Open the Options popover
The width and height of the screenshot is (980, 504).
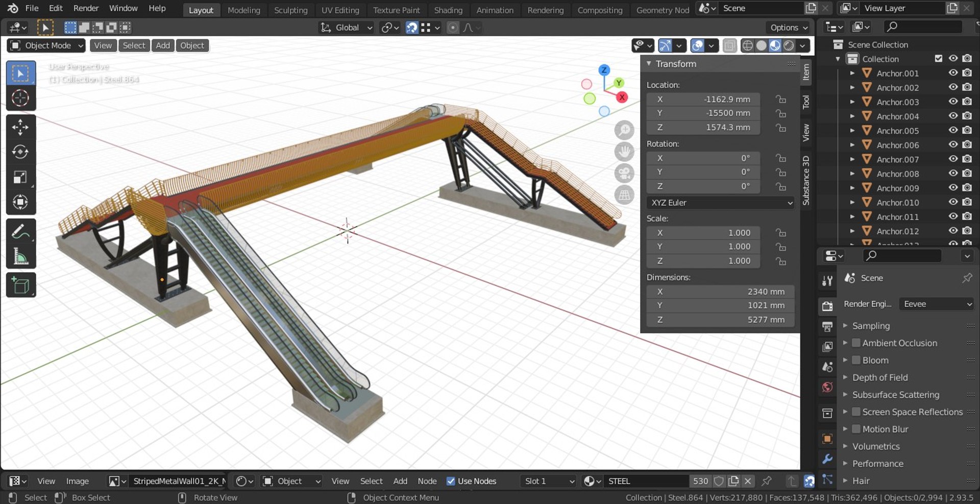click(x=789, y=28)
